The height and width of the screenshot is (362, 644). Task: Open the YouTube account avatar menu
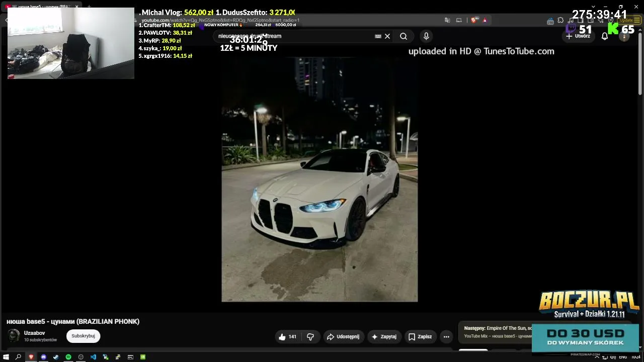point(624,36)
